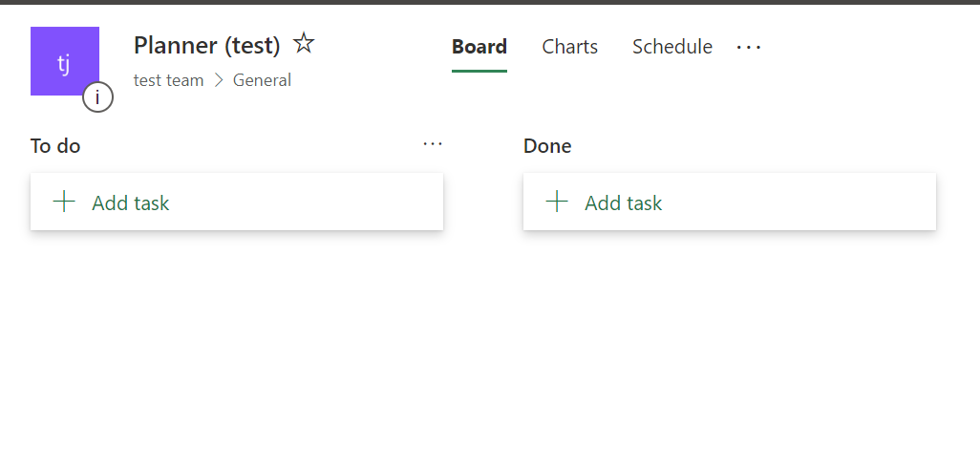980x469 pixels.
Task: Open the test team breadcrumb link
Action: [168, 80]
